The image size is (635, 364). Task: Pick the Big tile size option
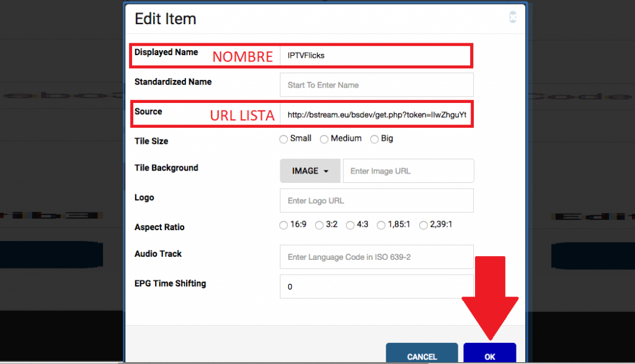click(375, 139)
